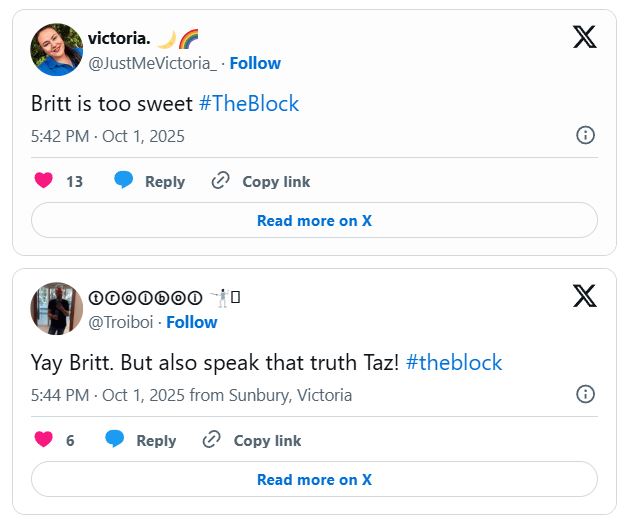This screenshot has height=521, width=633.
Task: Click the reply bubble icon on Troiboi's tweet
Action: pos(115,440)
